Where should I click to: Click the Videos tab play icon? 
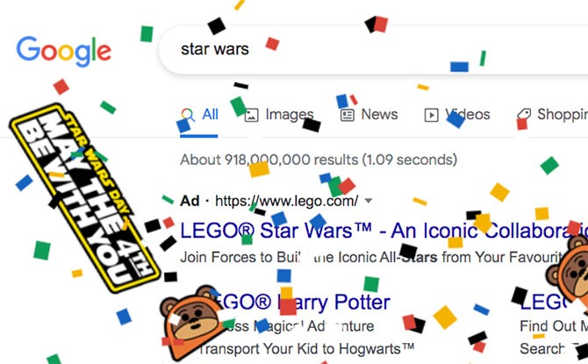(x=431, y=115)
